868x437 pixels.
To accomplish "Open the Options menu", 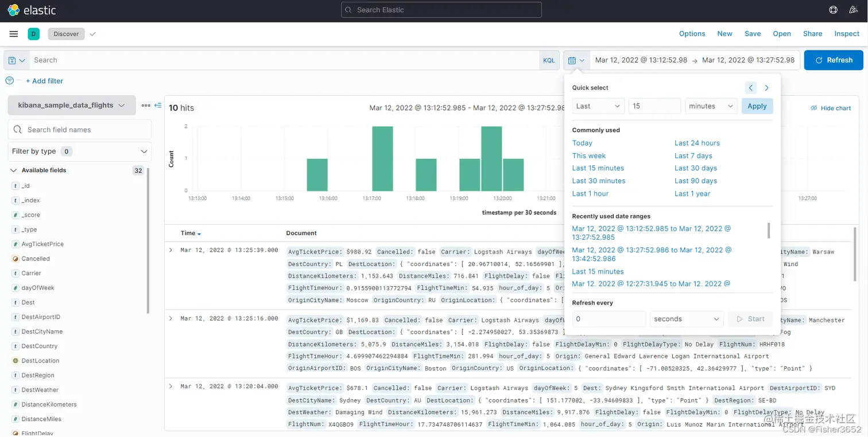I will [692, 34].
